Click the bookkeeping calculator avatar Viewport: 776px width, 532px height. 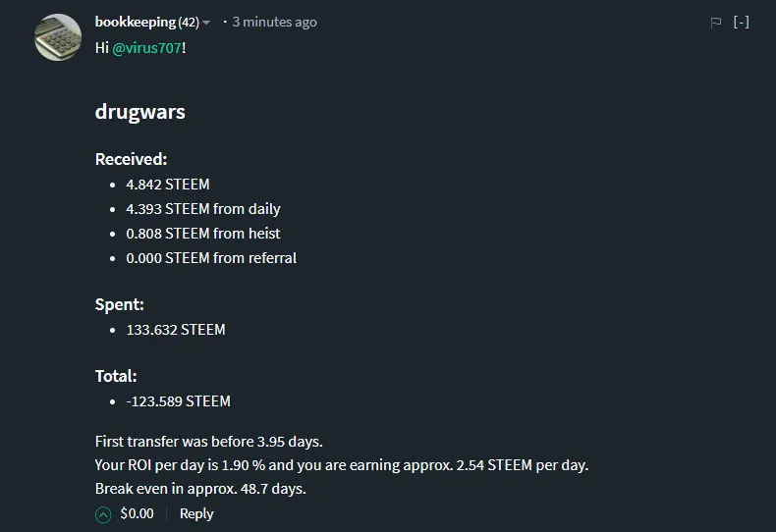click(58, 37)
